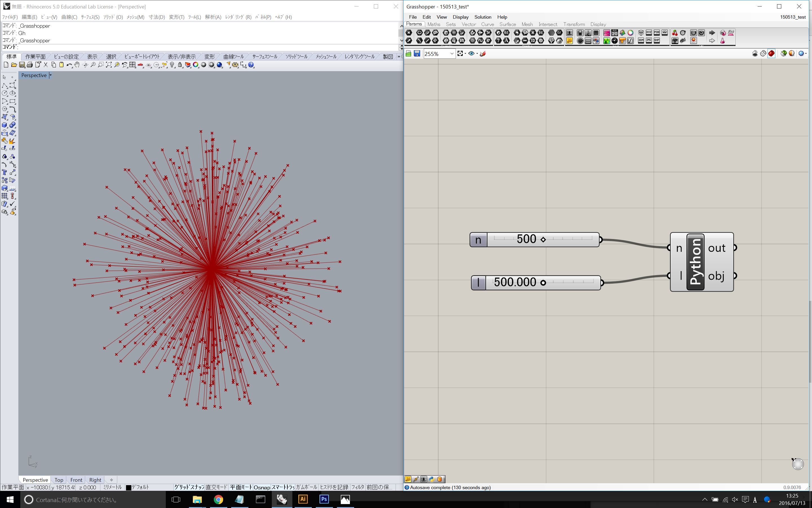Screen dimensions: 812x508
Task: Toggle SmartTrack (スマートトラック) in status bar
Action: click(x=283, y=487)
